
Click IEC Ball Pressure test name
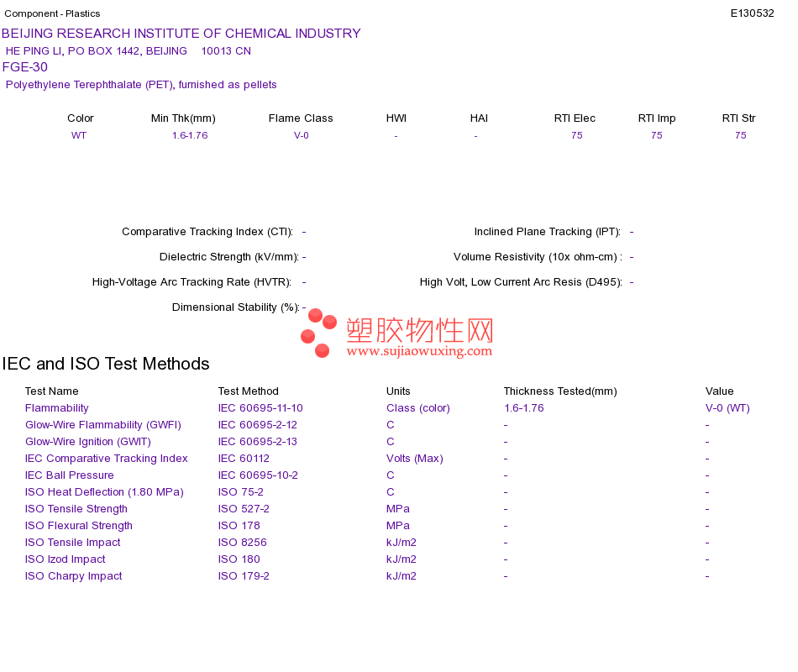pyautogui.click(x=69, y=475)
